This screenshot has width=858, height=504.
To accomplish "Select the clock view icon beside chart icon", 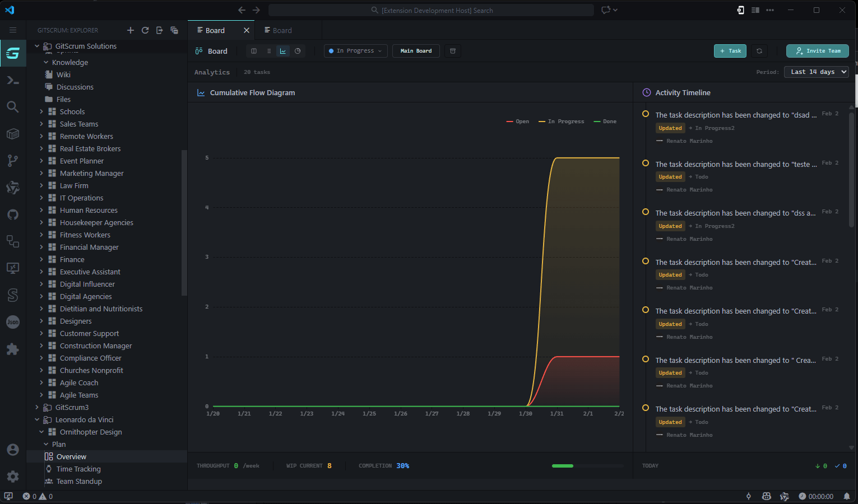I will point(298,51).
